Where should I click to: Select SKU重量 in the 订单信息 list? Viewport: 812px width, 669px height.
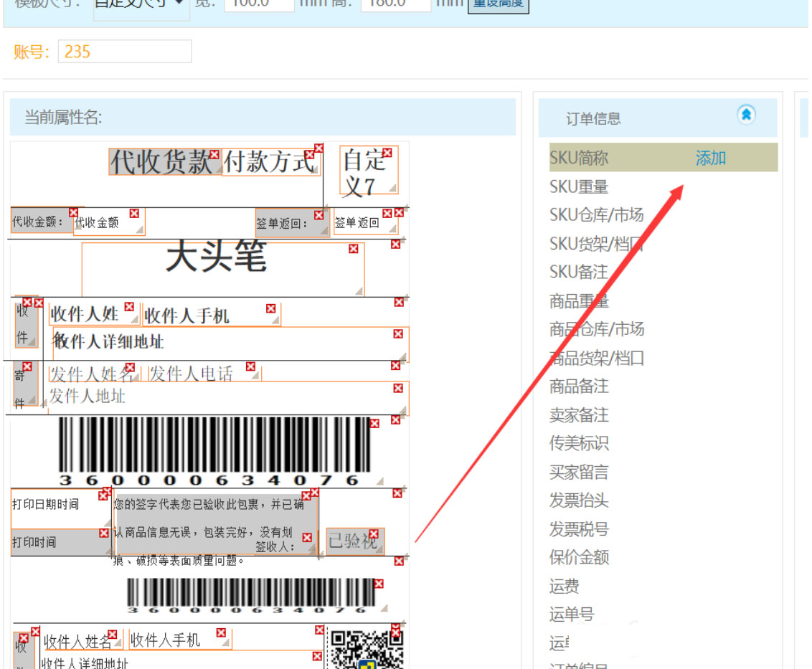578,186
